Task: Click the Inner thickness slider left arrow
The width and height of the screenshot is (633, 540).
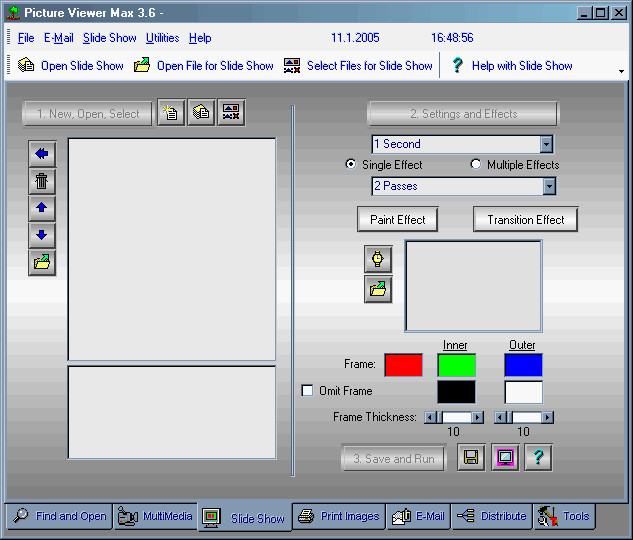Action: (430, 417)
